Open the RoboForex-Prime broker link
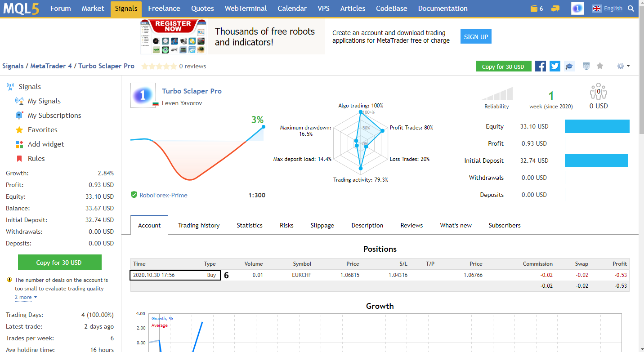644x352 pixels. [163, 195]
